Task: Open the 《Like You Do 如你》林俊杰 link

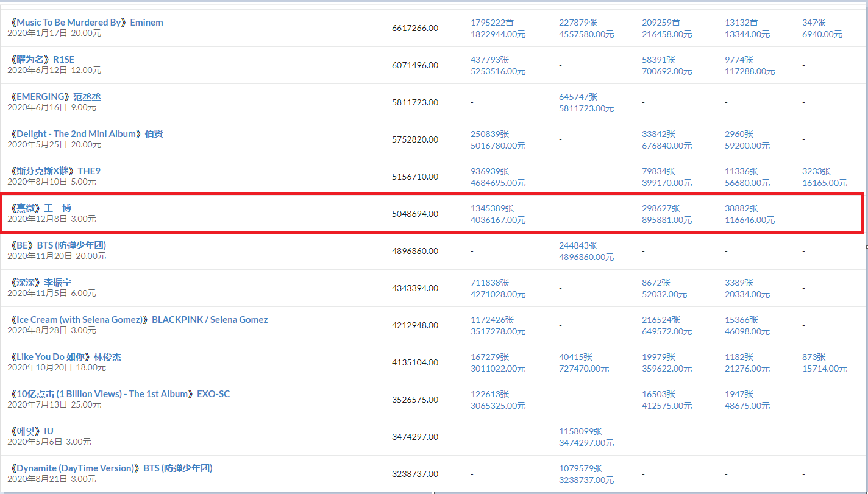Action: click(66, 357)
